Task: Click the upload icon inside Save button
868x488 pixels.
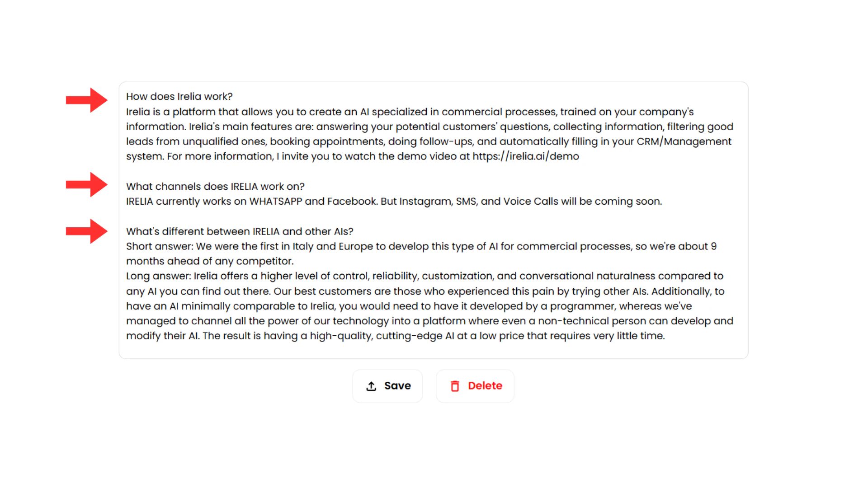Action: pyautogui.click(x=371, y=386)
